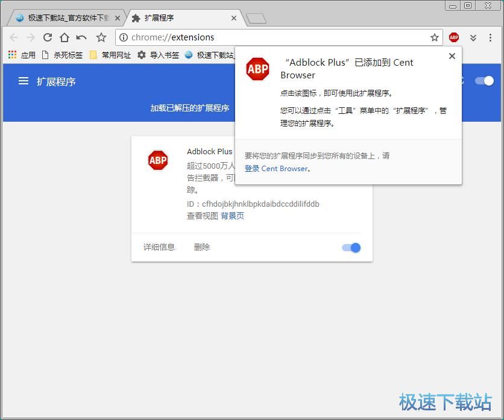Toggle developer mode switch in header
Image resolution: width=504 pixels, height=420 pixels.
pyautogui.click(x=484, y=81)
